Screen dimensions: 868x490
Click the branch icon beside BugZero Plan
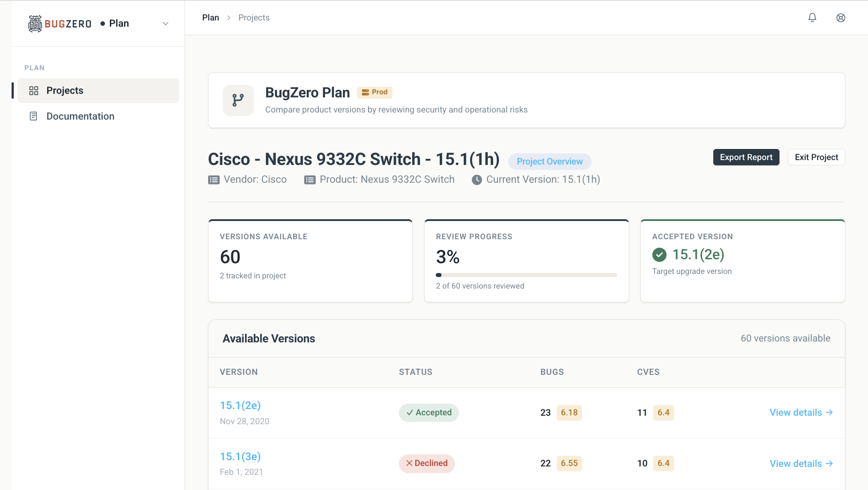pos(238,100)
